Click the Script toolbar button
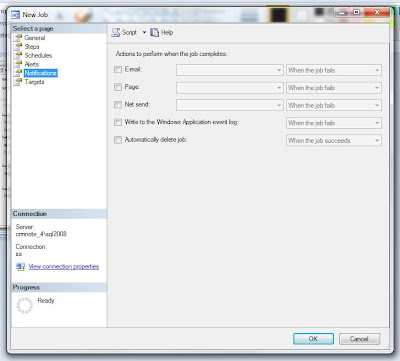This screenshot has height=361, width=400. 124,32
